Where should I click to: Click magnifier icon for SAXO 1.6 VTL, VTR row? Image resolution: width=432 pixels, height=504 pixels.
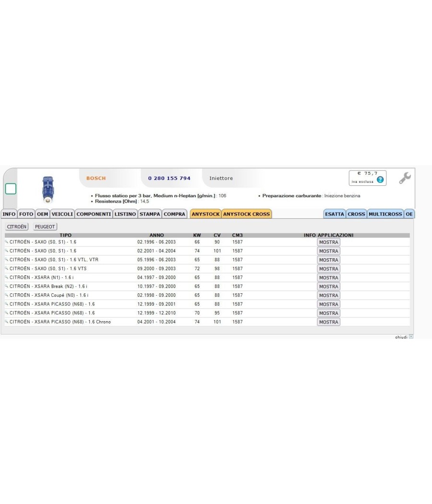click(6, 259)
